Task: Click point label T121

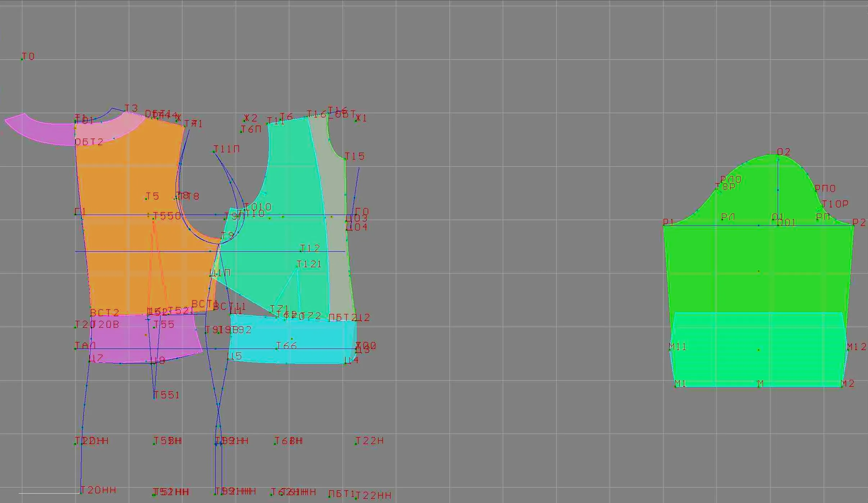Action: click(309, 264)
